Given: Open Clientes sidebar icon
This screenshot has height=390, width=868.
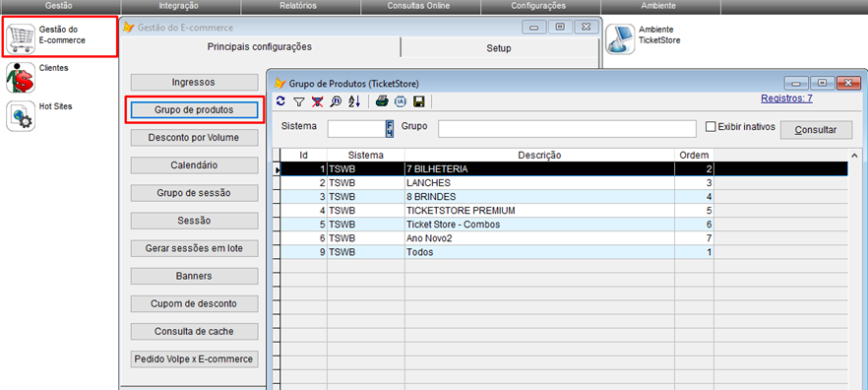Looking at the screenshot, I should click(x=21, y=78).
